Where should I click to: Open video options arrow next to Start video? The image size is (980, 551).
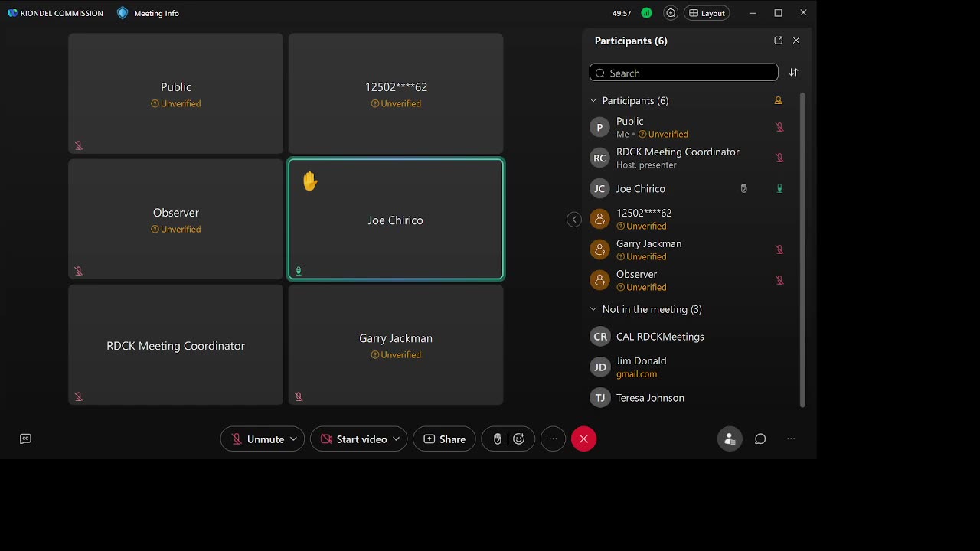pyautogui.click(x=396, y=439)
